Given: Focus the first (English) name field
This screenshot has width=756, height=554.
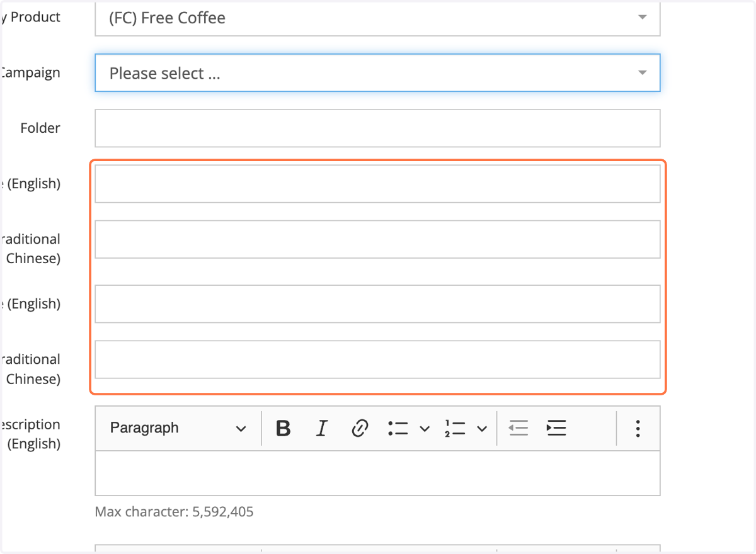Looking at the screenshot, I should (377, 184).
